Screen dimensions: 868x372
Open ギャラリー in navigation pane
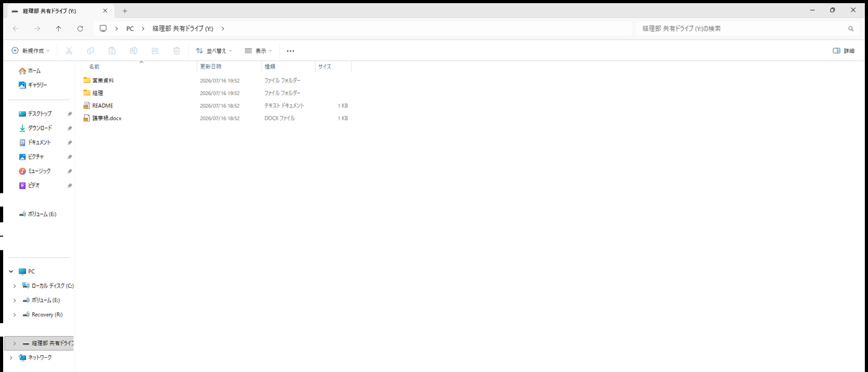pyautogui.click(x=33, y=85)
